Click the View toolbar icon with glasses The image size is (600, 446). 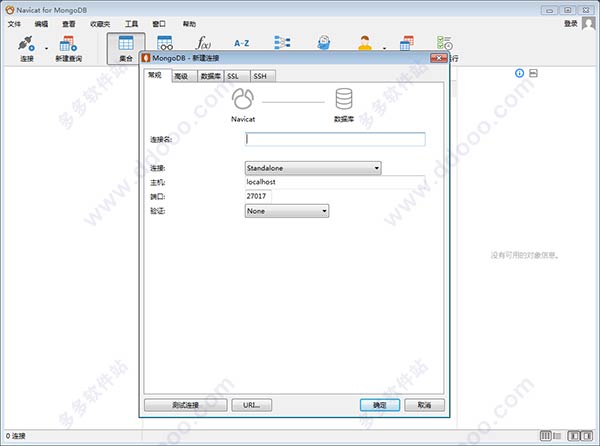165,43
